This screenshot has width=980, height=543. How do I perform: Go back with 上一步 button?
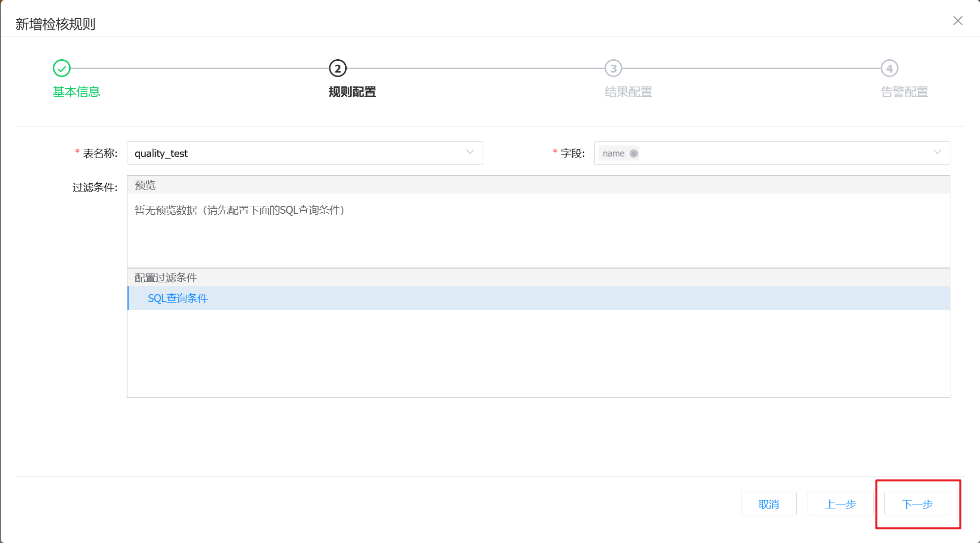[840, 504]
